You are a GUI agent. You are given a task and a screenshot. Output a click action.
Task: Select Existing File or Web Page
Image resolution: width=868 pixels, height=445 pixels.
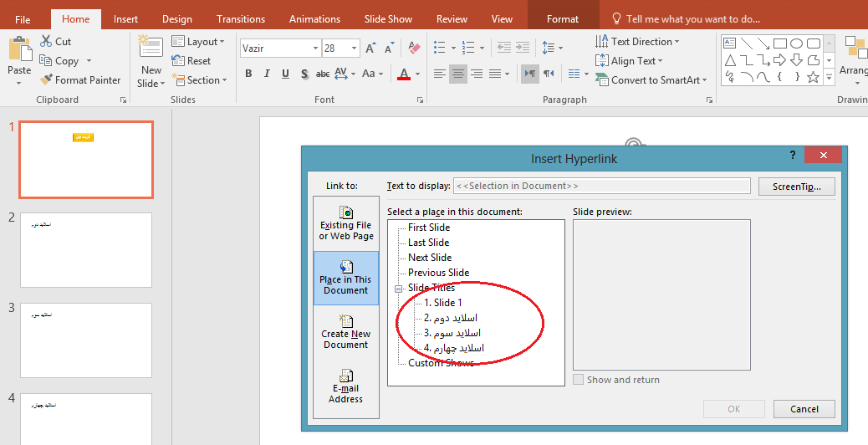[x=346, y=224]
